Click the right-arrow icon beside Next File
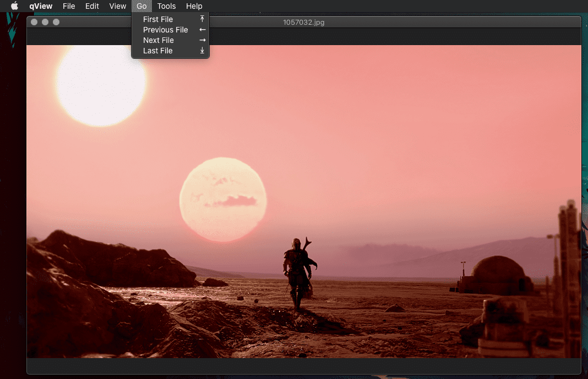This screenshot has width=588, height=379. (203, 40)
